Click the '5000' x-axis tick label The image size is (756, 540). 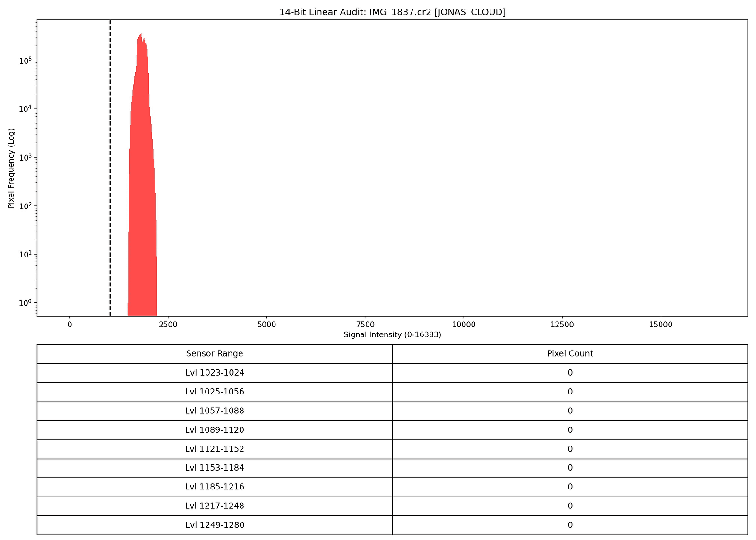click(x=267, y=325)
